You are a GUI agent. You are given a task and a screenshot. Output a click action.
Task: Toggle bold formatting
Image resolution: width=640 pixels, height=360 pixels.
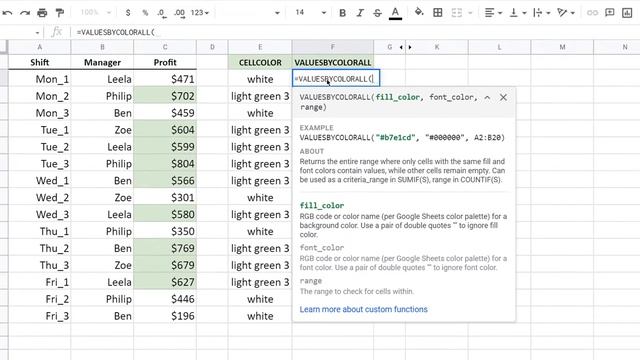click(x=342, y=13)
